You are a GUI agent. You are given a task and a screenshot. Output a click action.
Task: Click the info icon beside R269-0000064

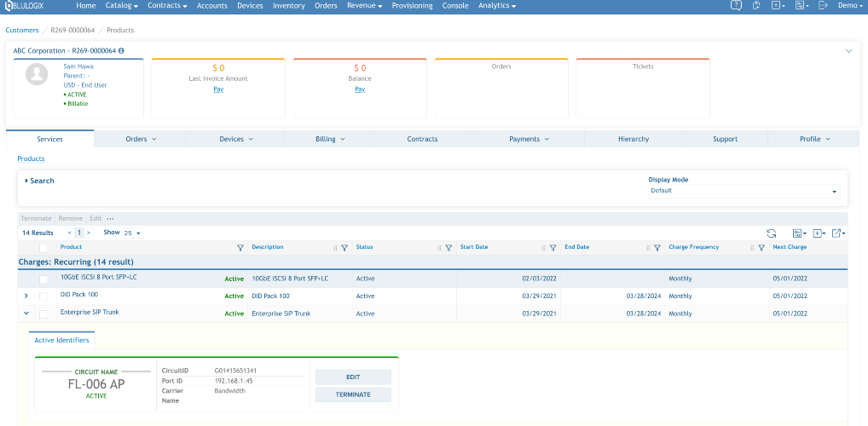pyautogui.click(x=121, y=50)
